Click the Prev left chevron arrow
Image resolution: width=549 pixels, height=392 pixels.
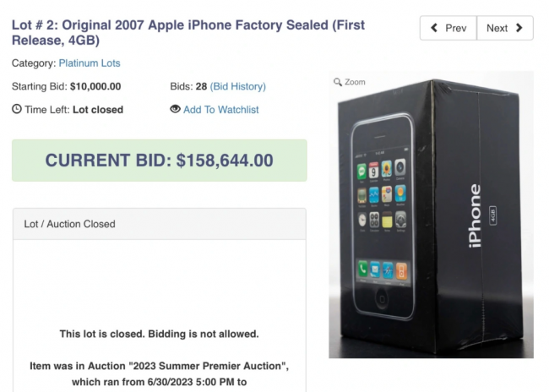tap(434, 28)
